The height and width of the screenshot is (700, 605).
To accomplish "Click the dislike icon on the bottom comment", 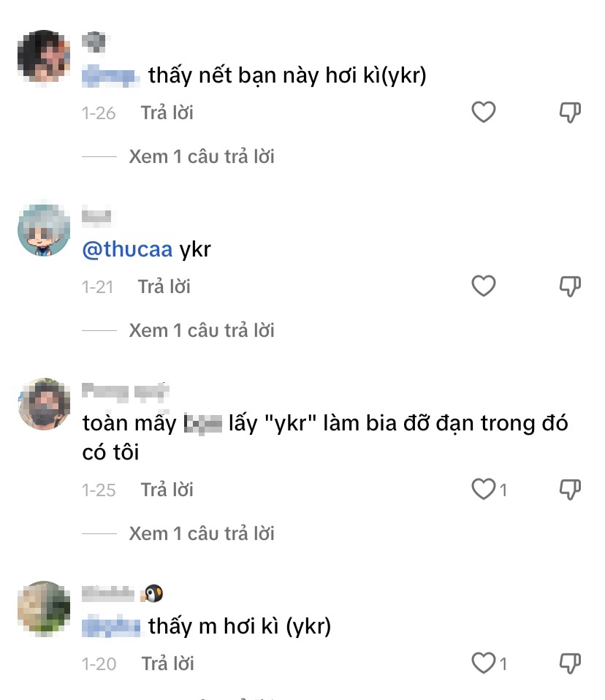I will click(x=569, y=663).
